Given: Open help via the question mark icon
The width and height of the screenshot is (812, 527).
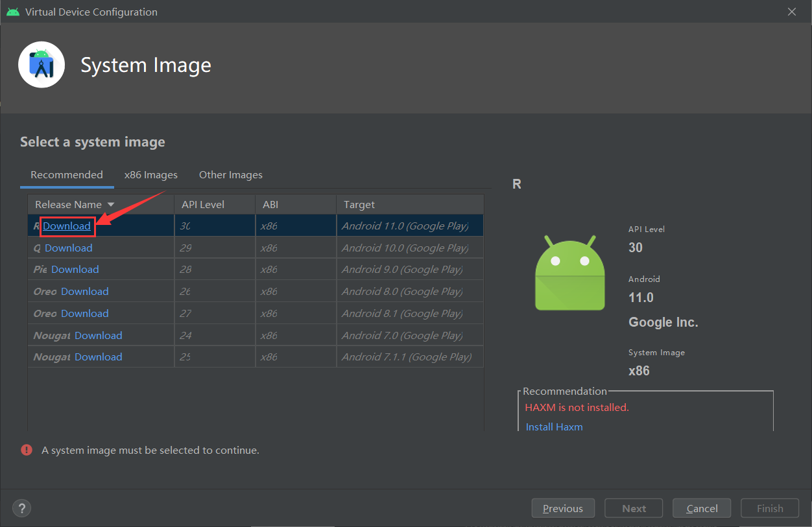Looking at the screenshot, I should coord(21,508).
